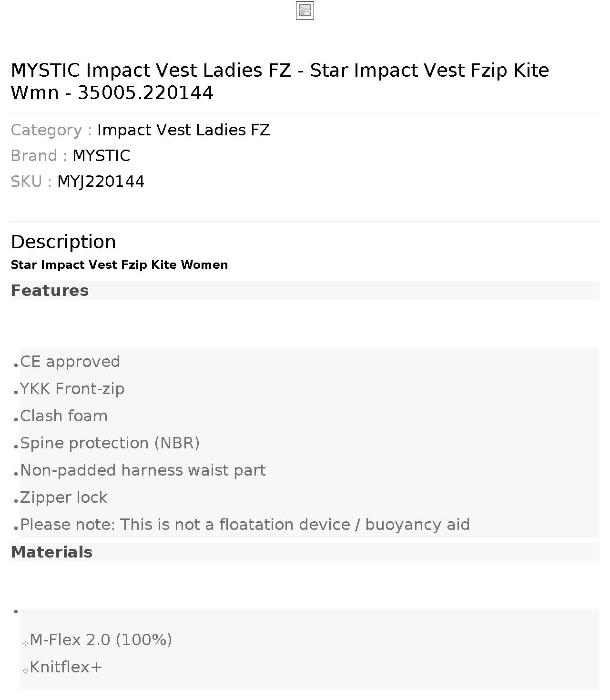Click the Star Impact Vest Fzip Kite Women subtitle

point(119,265)
